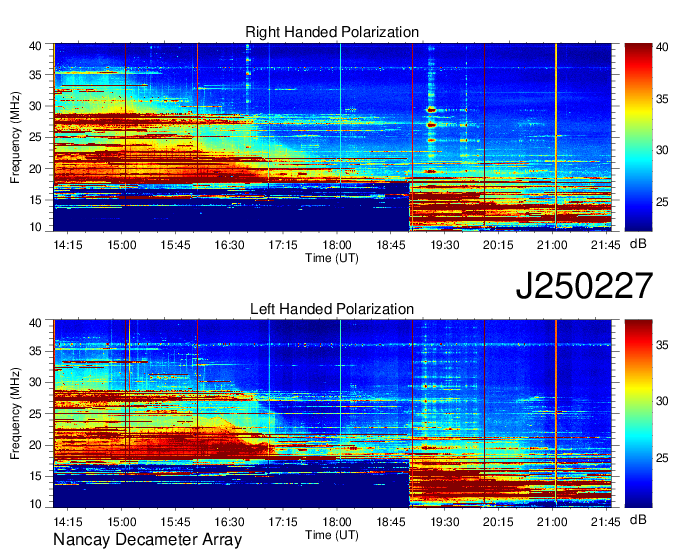Click the 35 MHz tick label on upper plot
Viewport: 680px width, 552px height.
point(35,75)
